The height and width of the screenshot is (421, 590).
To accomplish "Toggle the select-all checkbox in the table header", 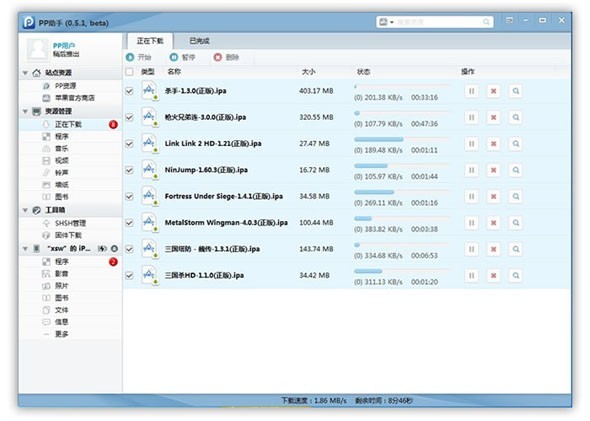I will [x=129, y=72].
